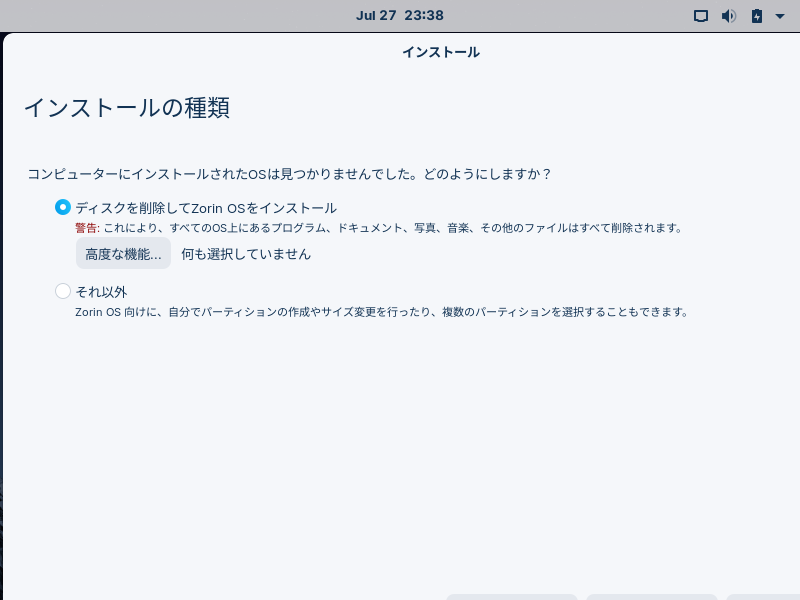800x600 pixels.
Task: Expand the system menu dropdown arrow
Action: coord(780,16)
